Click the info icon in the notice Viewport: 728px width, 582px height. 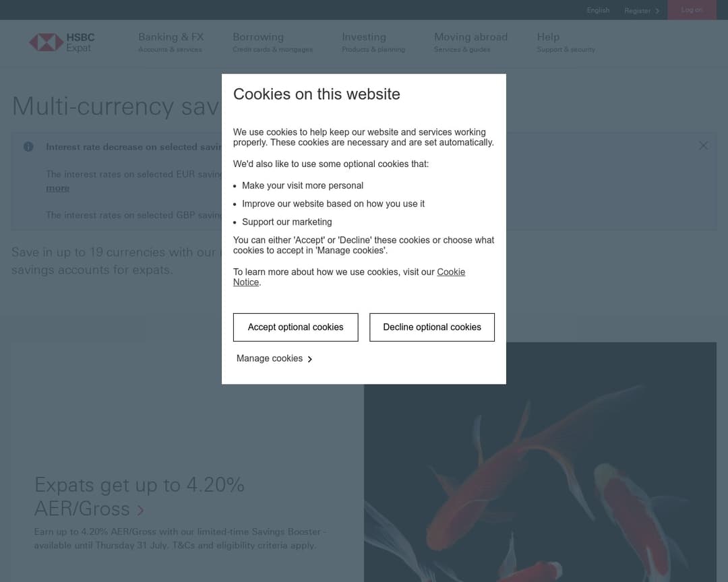tap(28, 147)
